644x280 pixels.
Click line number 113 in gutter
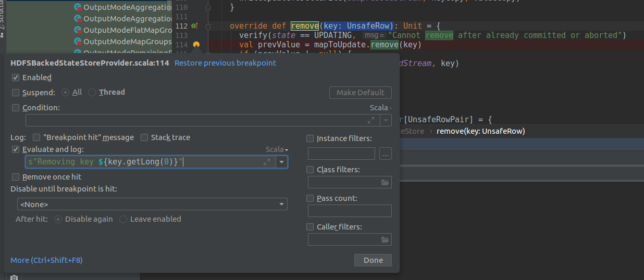click(x=181, y=35)
